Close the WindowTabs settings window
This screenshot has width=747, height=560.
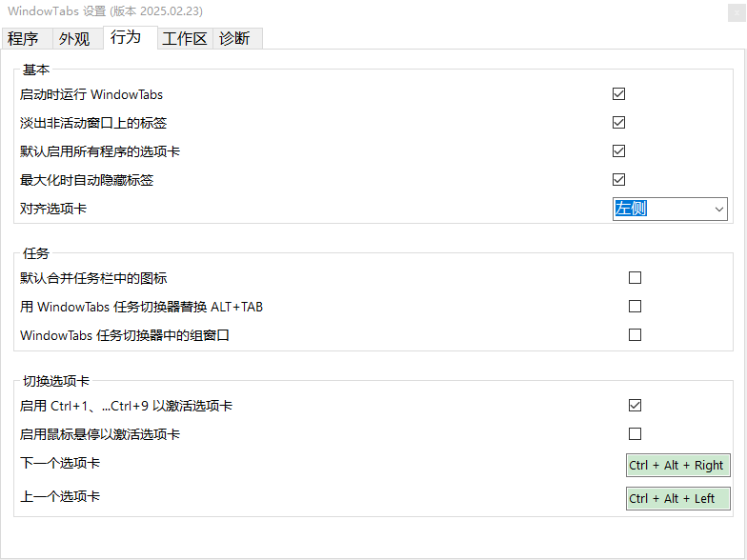[x=736, y=13]
